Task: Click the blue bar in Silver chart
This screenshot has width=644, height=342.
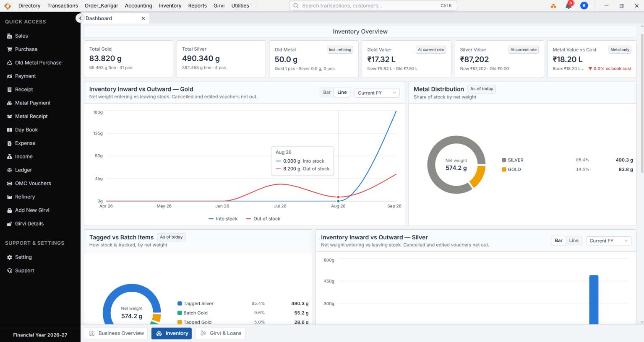Action: point(594,300)
